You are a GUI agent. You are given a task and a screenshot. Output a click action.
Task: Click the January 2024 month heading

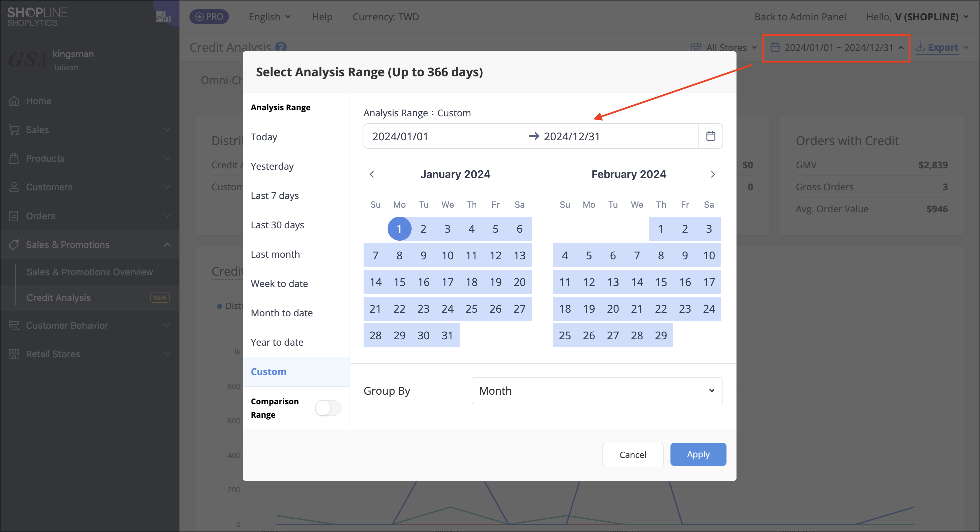[x=455, y=174]
